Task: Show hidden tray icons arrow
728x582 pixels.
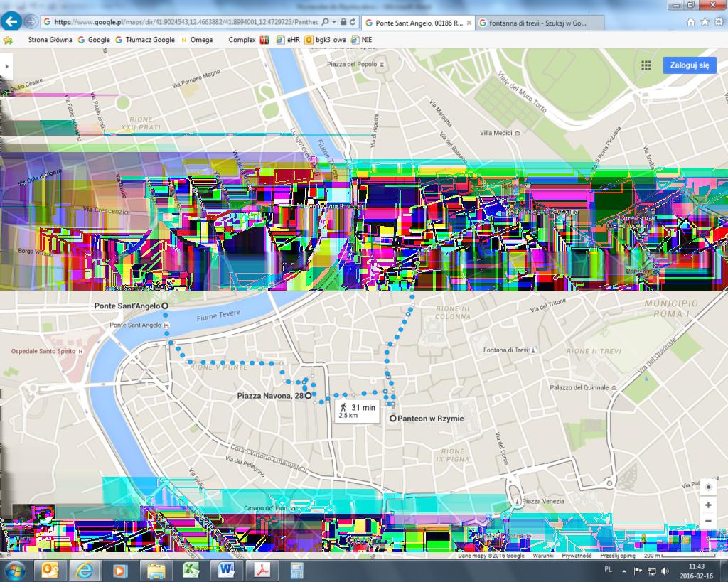Action: [x=624, y=571]
